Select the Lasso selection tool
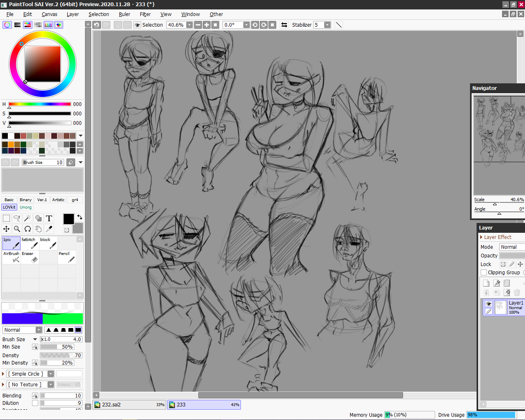This screenshot has height=420, width=525. click(17, 218)
